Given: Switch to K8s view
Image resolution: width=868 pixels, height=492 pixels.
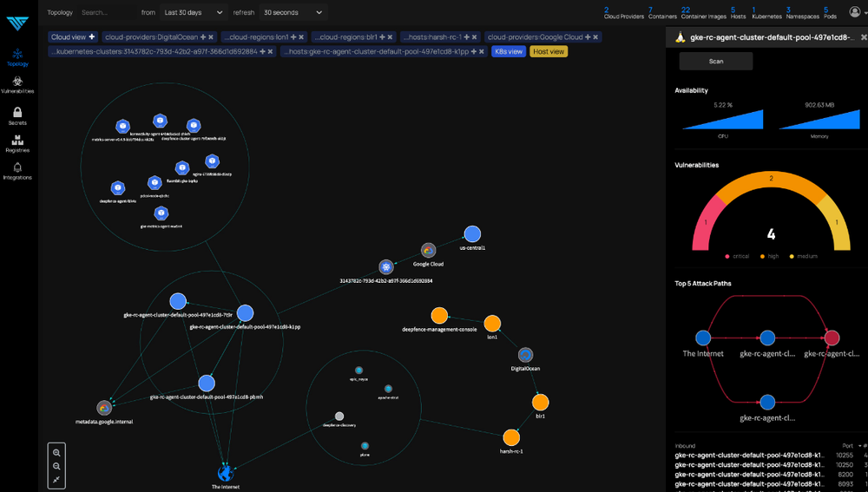Looking at the screenshot, I should pyautogui.click(x=508, y=51).
